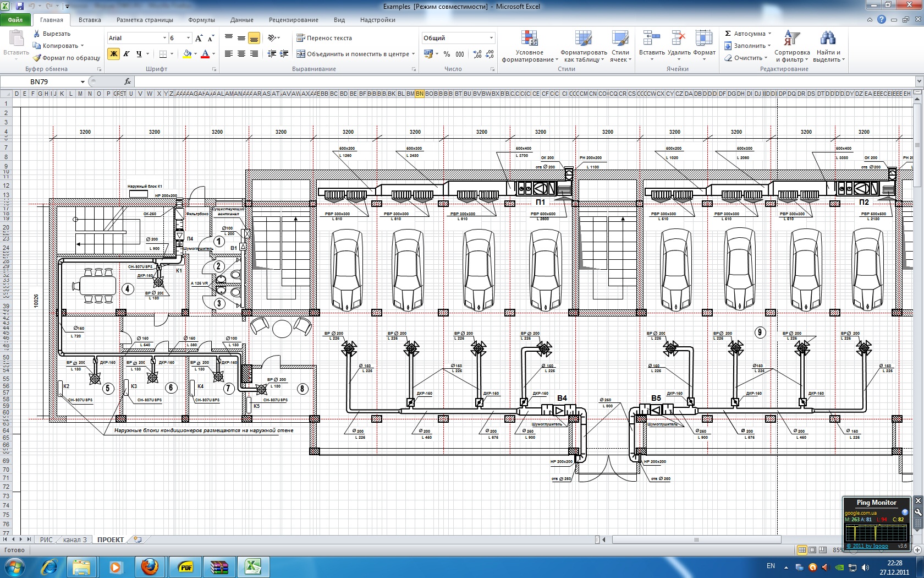Open number format dropdown (Общий)
The image size is (924, 578).
(491, 38)
